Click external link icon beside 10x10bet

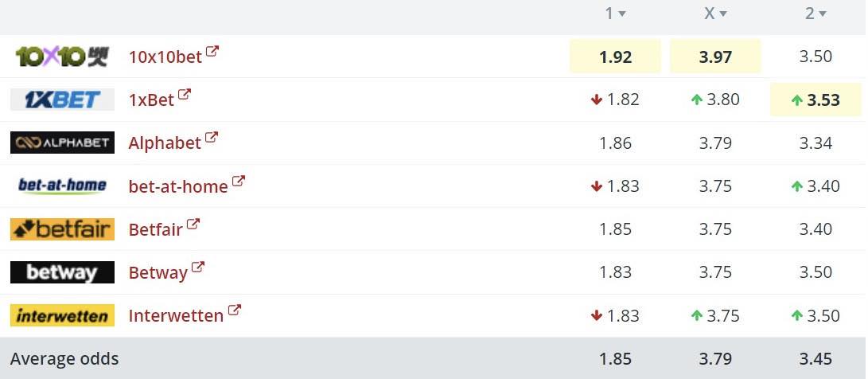pyautogui.click(x=212, y=53)
